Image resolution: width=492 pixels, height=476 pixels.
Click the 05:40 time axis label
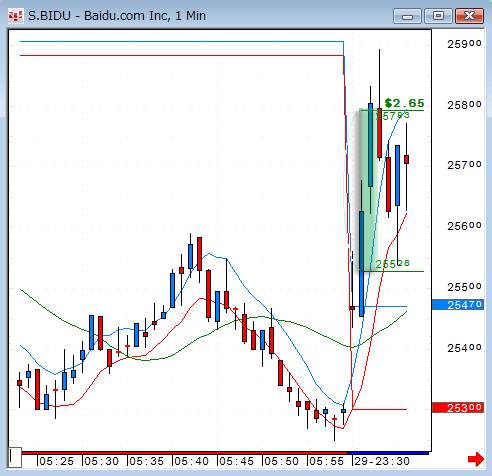coord(191,461)
